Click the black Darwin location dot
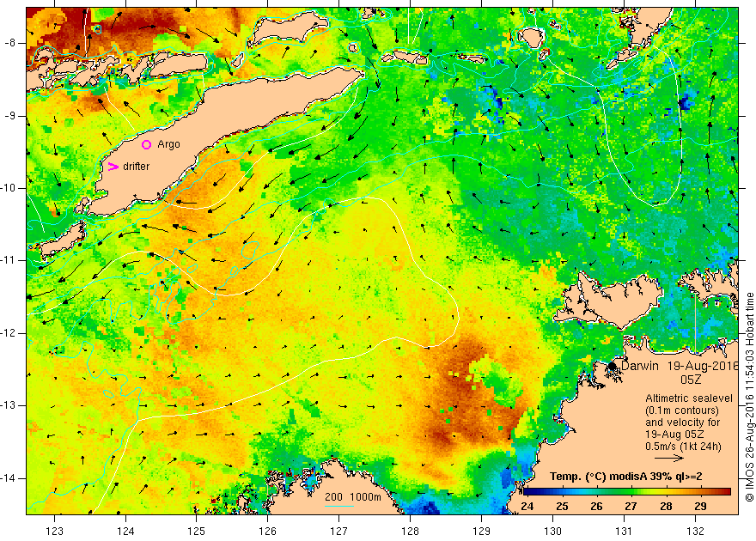 pos(613,366)
